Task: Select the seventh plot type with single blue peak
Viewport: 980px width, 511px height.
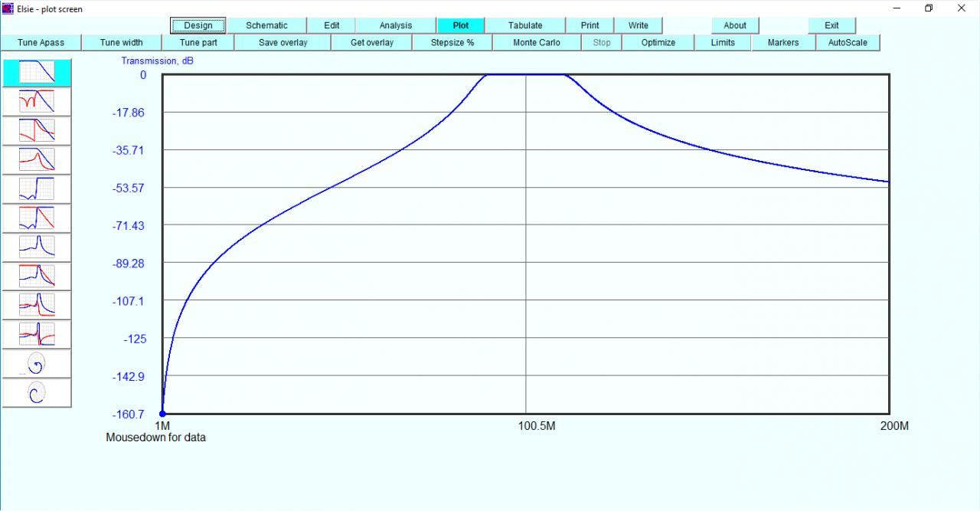Action: (38, 247)
